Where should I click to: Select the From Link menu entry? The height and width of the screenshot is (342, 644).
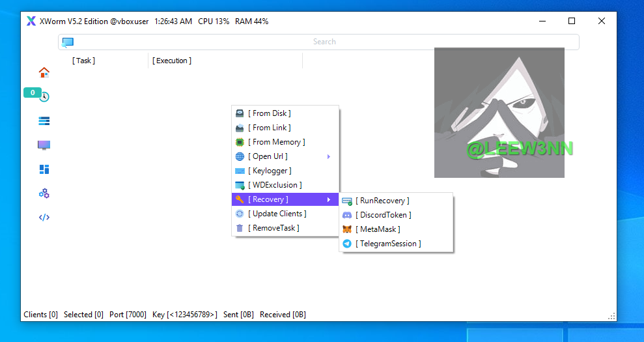[x=269, y=128]
